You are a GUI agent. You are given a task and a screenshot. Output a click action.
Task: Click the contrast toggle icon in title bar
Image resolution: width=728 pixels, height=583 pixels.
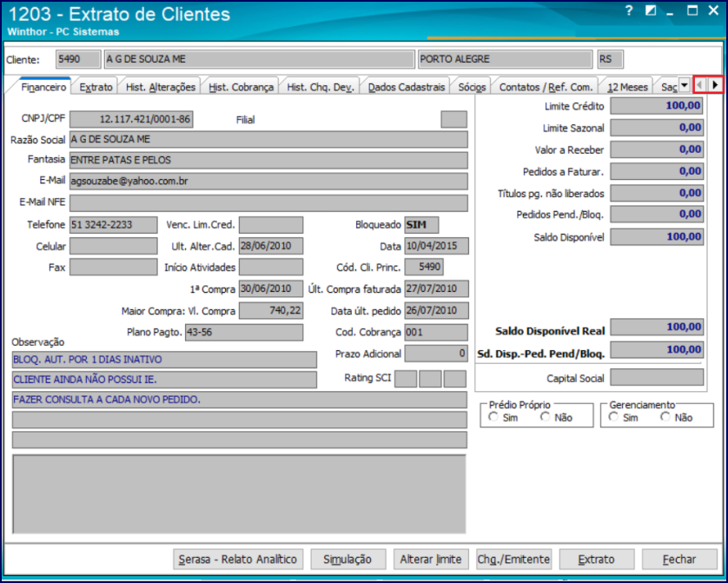(x=651, y=10)
